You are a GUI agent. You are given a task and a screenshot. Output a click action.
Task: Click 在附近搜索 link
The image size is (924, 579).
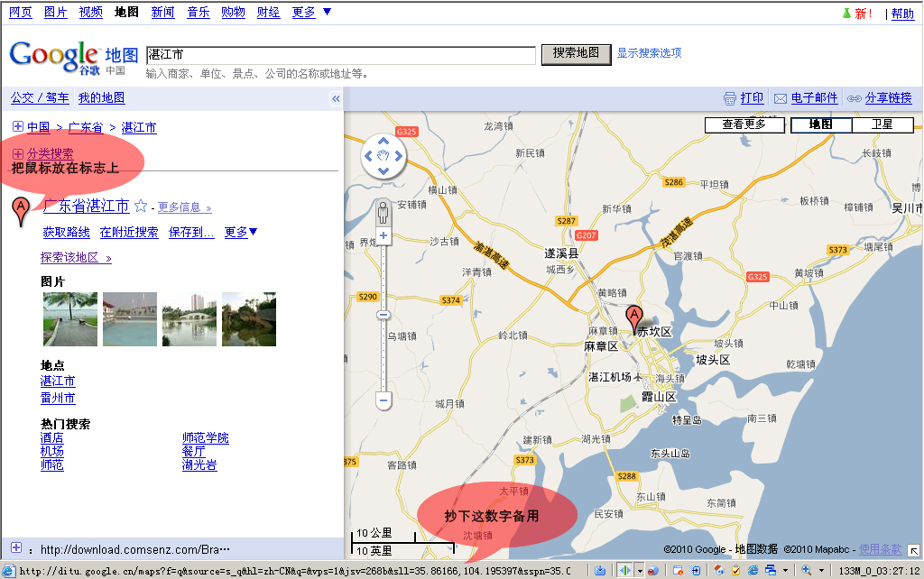point(129,232)
